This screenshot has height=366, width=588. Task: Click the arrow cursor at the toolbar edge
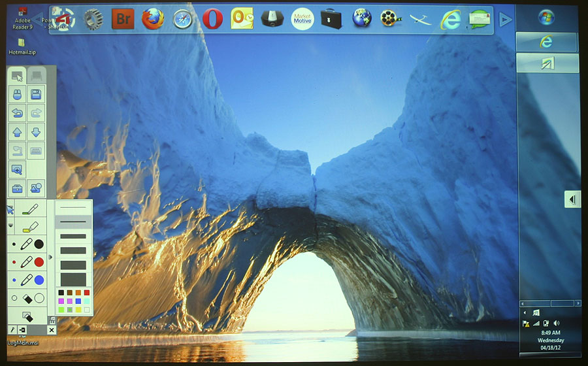pyautogui.click(x=10, y=209)
